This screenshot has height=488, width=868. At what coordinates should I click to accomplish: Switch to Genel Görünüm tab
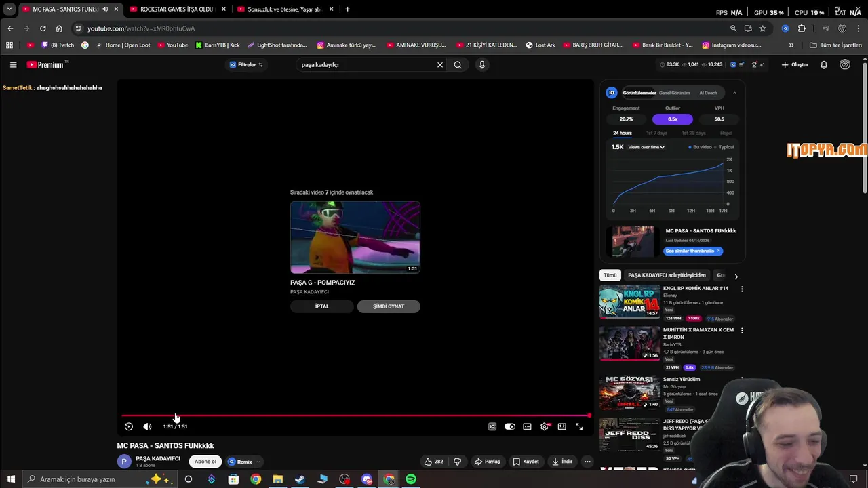point(674,93)
